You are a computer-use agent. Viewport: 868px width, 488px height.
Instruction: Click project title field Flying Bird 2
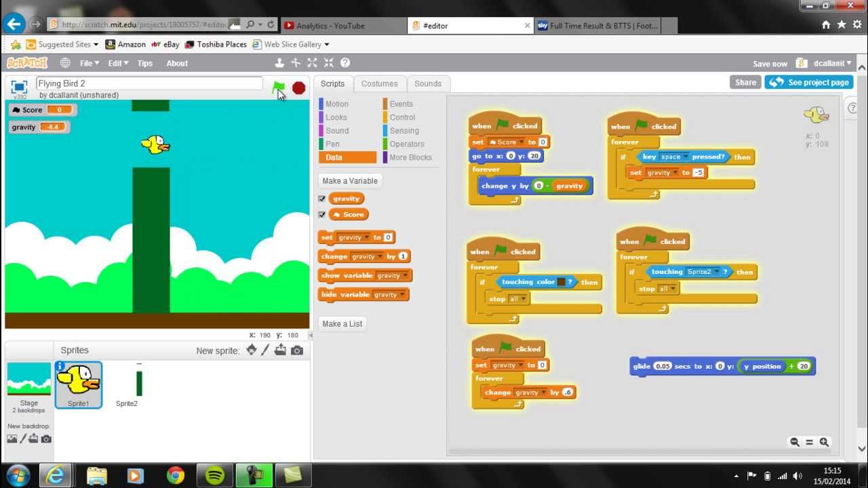click(149, 83)
